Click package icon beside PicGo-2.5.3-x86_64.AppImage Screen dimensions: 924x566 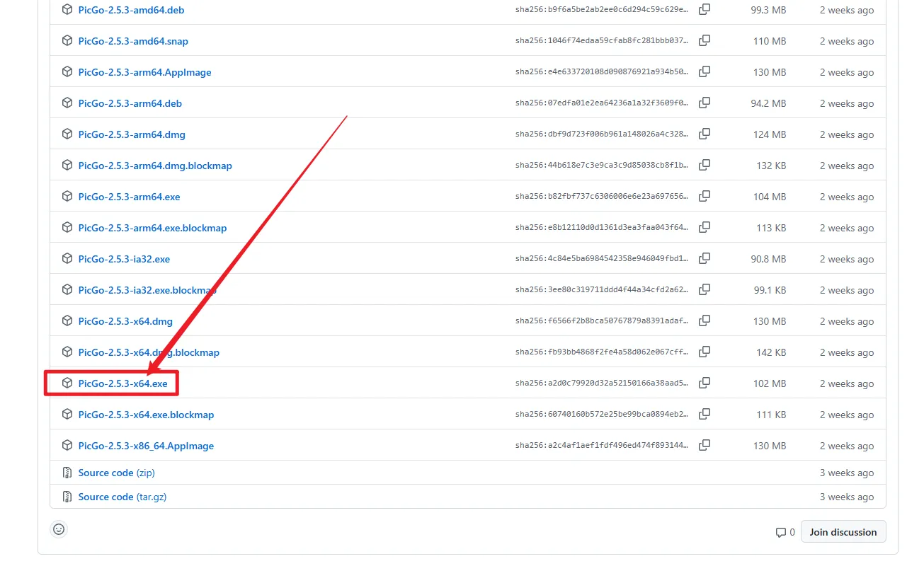(x=67, y=445)
